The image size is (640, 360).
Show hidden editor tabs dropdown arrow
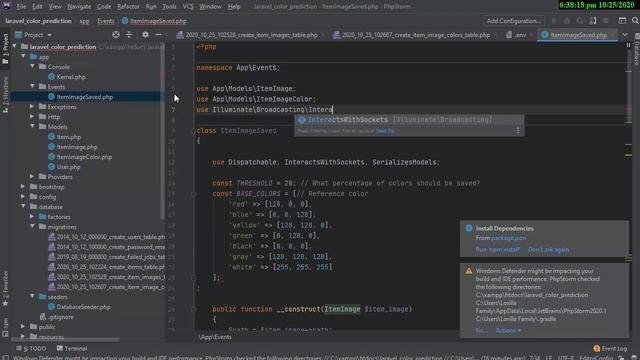(x=625, y=35)
